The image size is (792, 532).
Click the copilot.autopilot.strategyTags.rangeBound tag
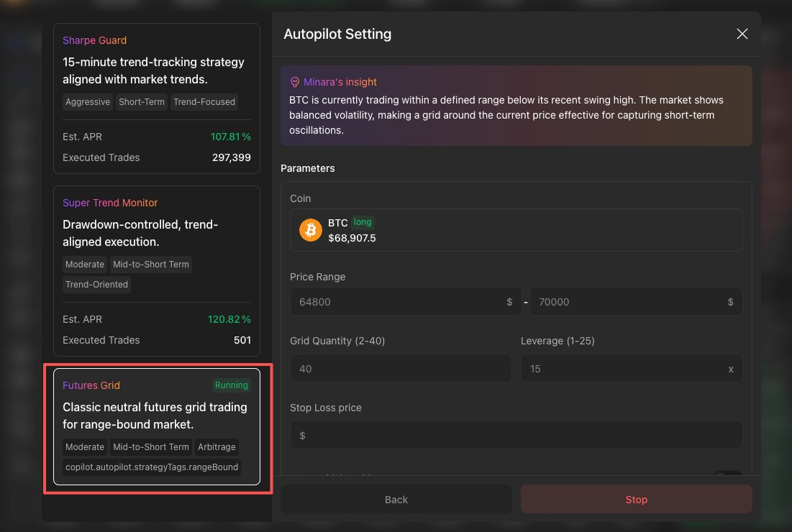pos(152,467)
